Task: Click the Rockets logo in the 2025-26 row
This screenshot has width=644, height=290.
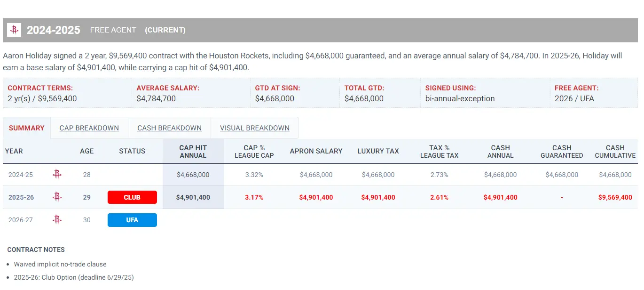Action: [57, 197]
